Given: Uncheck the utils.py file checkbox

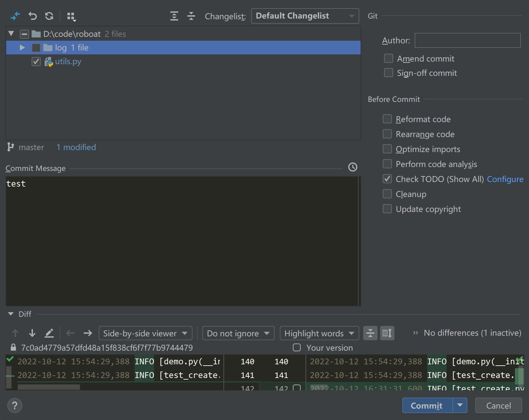Looking at the screenshot, I should [x=36, y=62].
